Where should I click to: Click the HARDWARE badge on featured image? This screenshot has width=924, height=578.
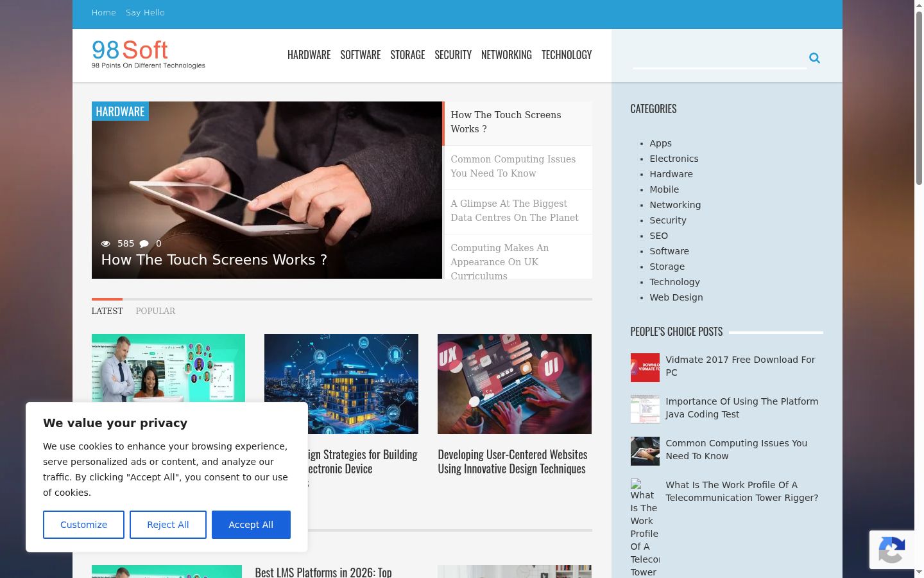pyautogui.click(x=120, y=111)
